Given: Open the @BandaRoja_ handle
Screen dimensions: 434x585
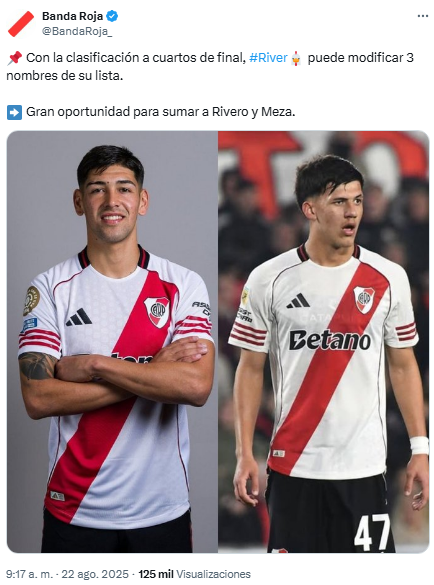Looking at the screenshot, I should (x=77, y=31).
